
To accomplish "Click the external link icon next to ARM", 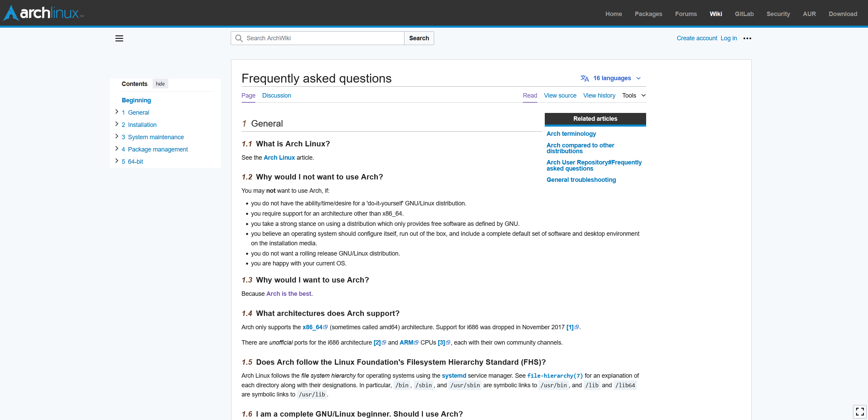I will [416, 342].
